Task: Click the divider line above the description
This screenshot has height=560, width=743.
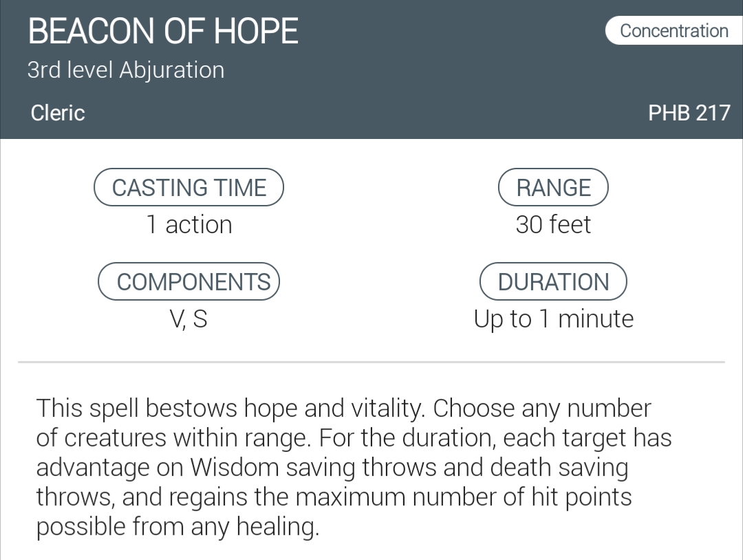Action: (x=371, y=362)
